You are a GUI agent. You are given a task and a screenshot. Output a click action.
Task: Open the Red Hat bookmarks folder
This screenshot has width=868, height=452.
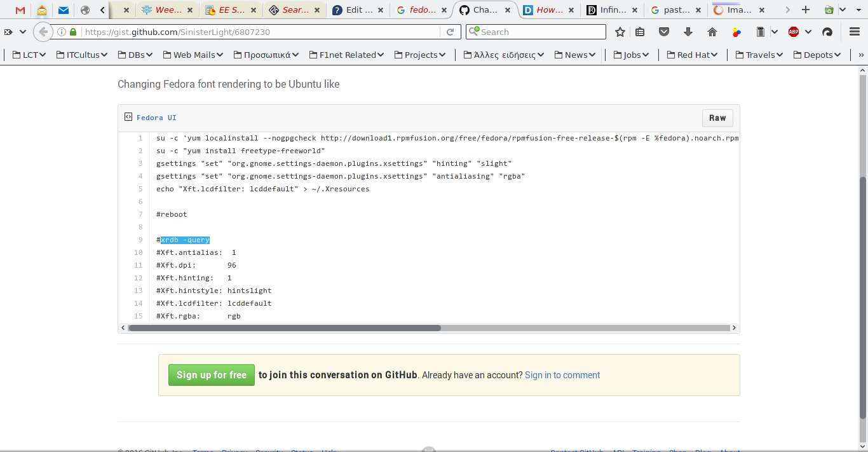tap(692, 55)
